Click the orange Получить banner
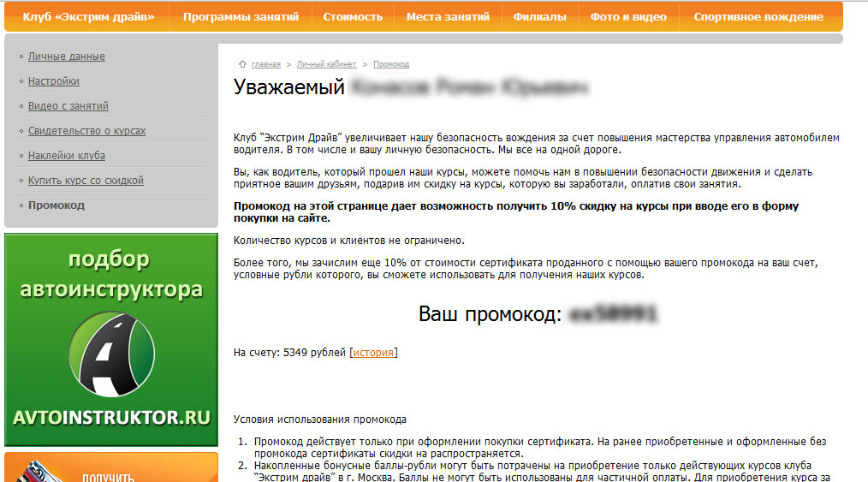 click(x=111, y=467)
